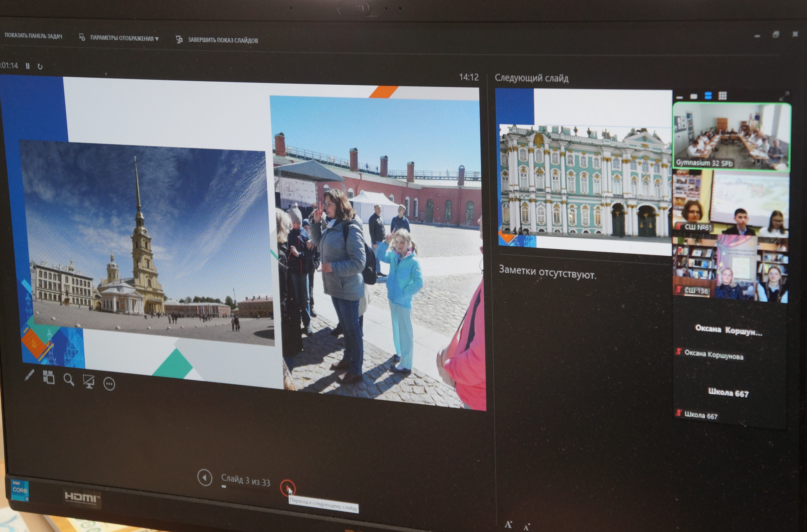The height and width of the screenshot is (532, 807).
Task: Click muted mic icon beside СШ 136
Action: [679, 289]
